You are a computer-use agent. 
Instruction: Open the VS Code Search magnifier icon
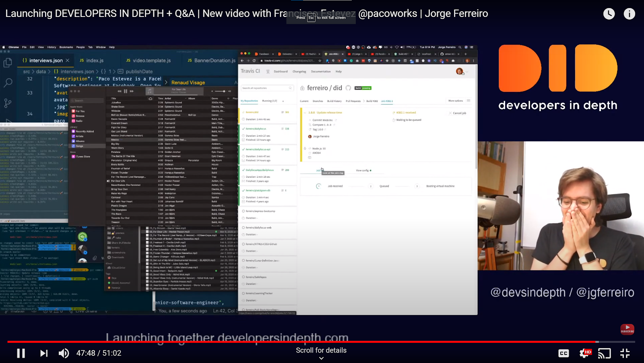pos(8,83)
